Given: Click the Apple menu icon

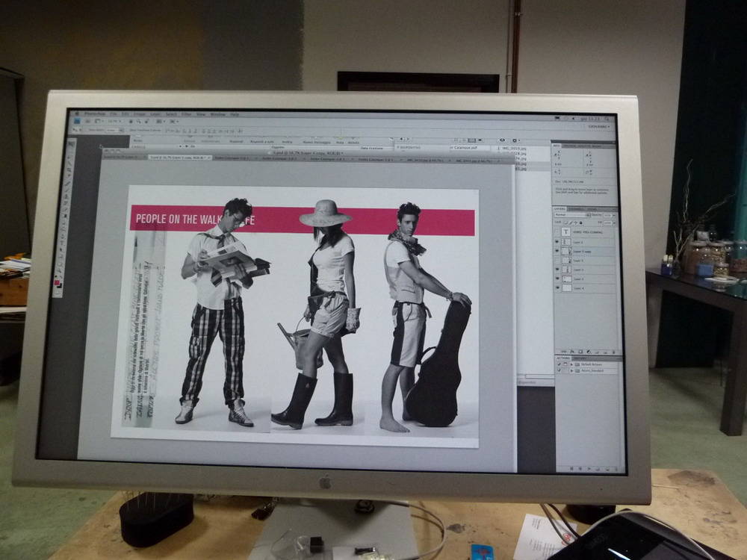Looking at the screenshot, I should click(75, 113).
